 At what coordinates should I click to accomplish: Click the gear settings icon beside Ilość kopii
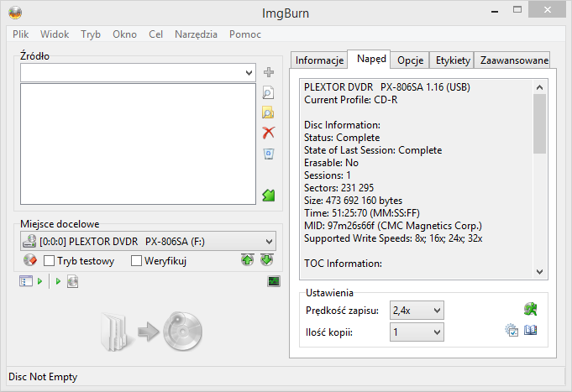(512, 331)
